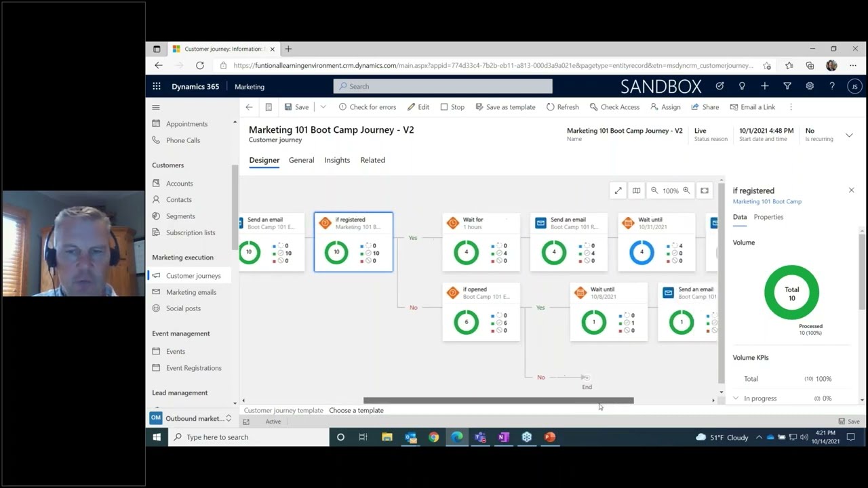Click Save as template
Image resolution: width=868 pixels, height=488 pixels.
tap(505, 107)
